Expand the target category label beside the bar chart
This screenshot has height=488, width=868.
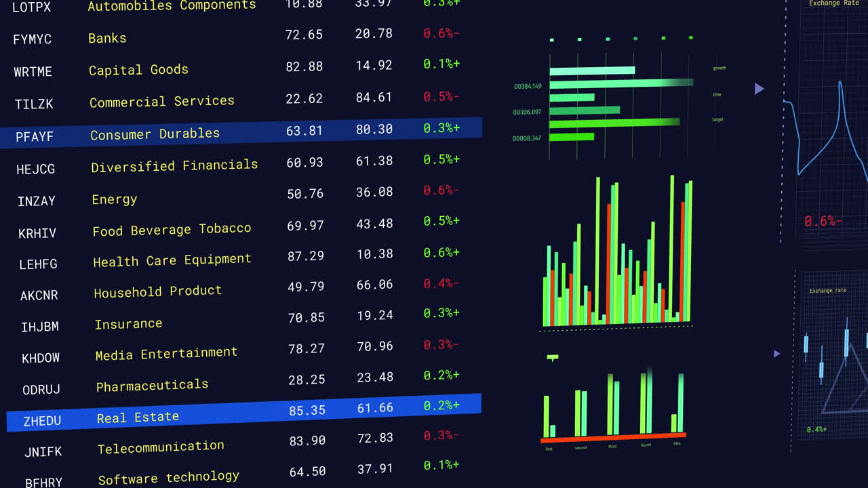point(719,120)
